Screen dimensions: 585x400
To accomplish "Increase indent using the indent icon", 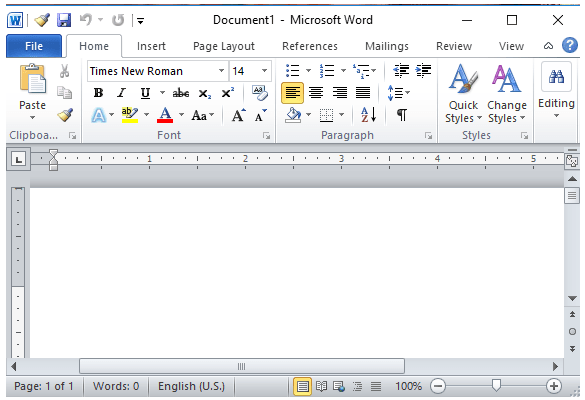I will click(423, 70).
